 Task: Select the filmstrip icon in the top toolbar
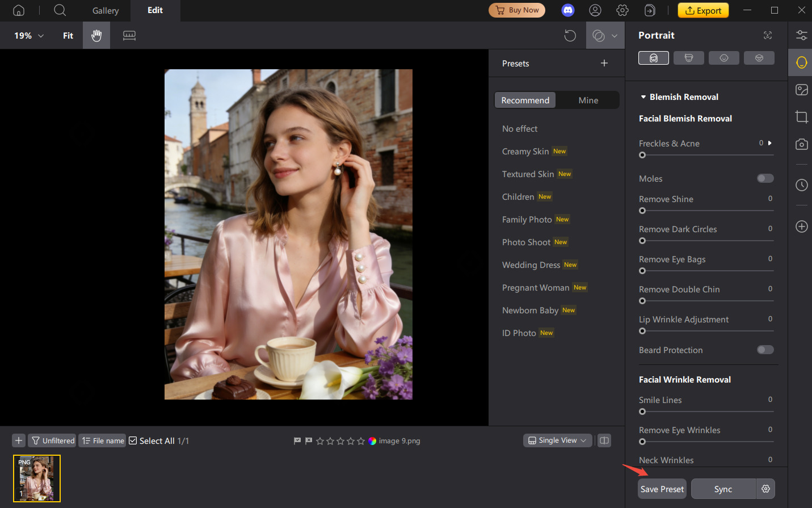coord(129,35)
